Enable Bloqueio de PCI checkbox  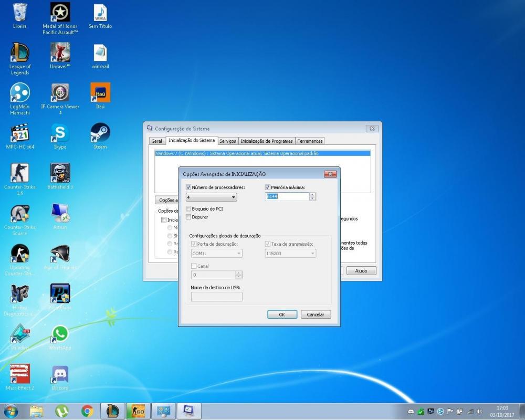point(188,208)
